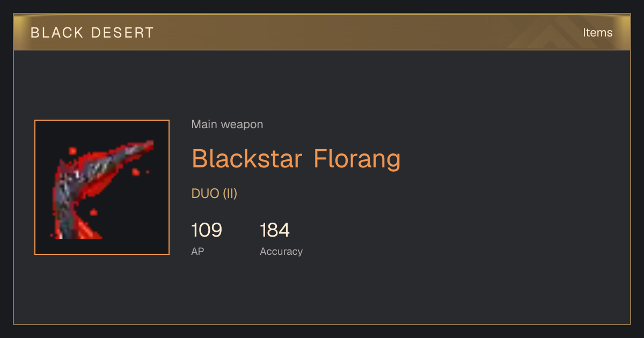Click the Accuracy stat label
644x338 pixels.
[x=281, y=252]
